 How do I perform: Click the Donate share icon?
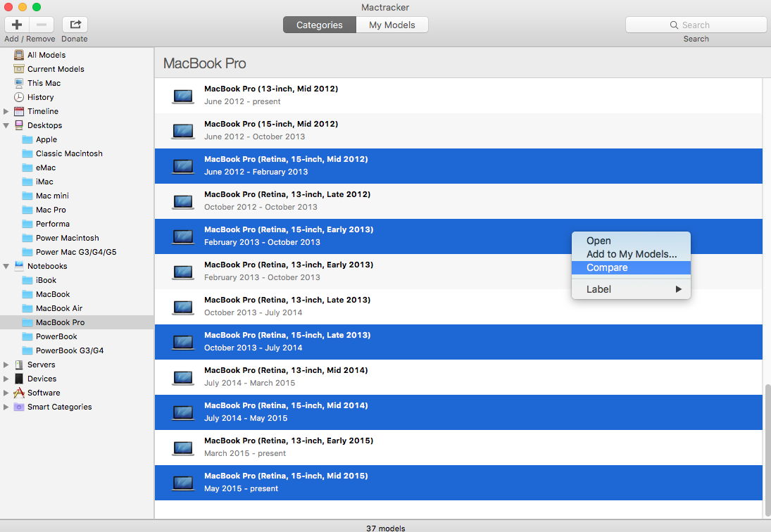[75, 25]
